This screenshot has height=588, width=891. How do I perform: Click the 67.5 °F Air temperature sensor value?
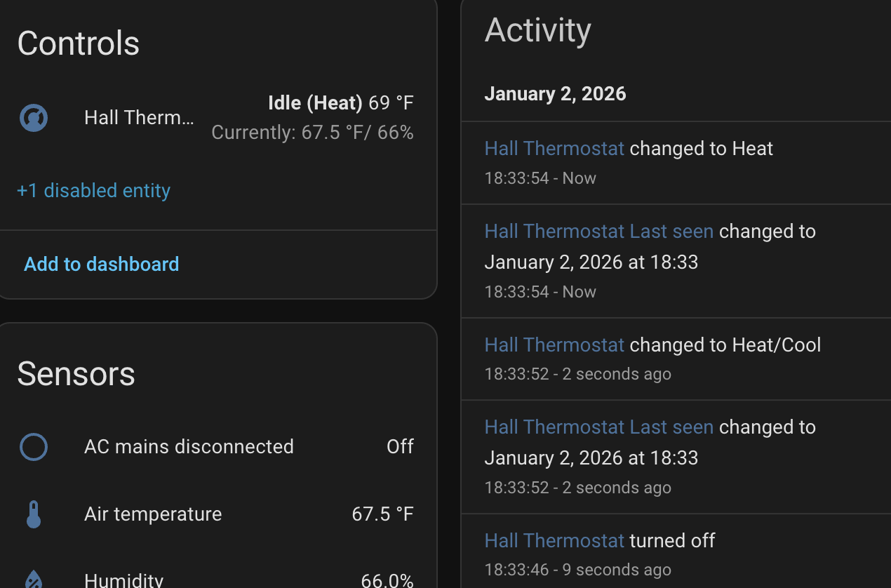click(x=382, y=514)
